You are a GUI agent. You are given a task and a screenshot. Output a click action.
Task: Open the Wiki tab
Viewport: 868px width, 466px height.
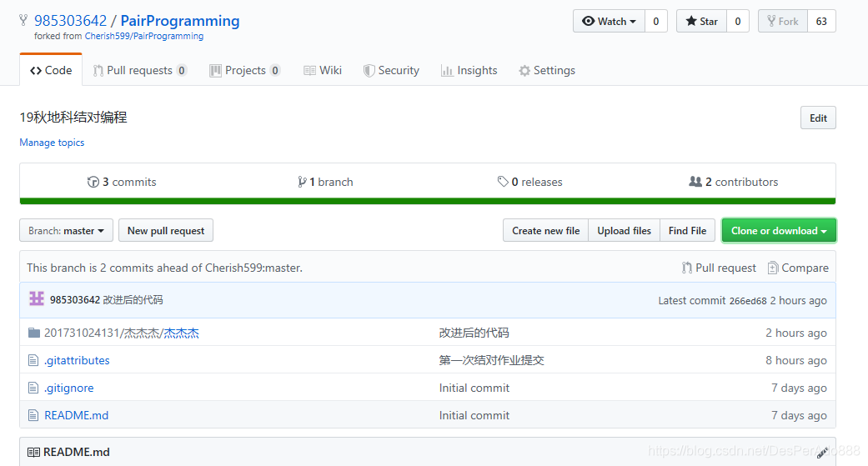(323, 70)
